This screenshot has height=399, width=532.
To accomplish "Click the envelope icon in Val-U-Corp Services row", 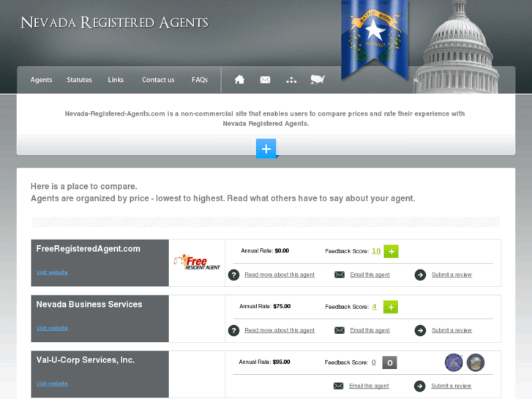I will 338,386.
